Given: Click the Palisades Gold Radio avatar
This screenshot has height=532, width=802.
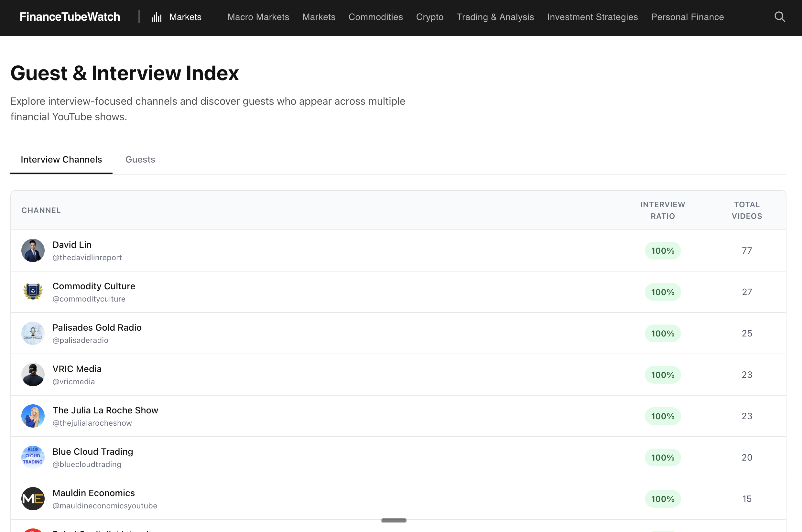Looking at the screenshot, I should [33, 333].
